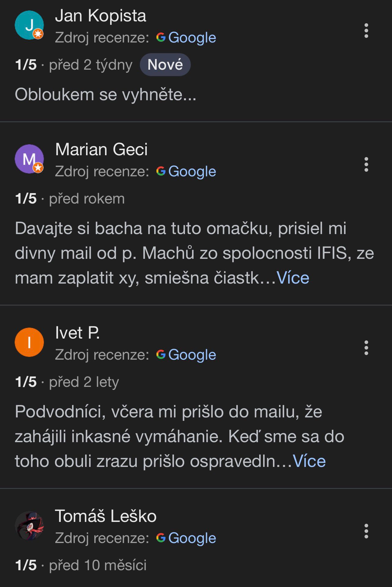Image resolution: width=392 pixels, height=587 pixels.
Task: Tap Marian Geci's purple profile avatar
Action: pyautogui.click(x=29, y=159)
